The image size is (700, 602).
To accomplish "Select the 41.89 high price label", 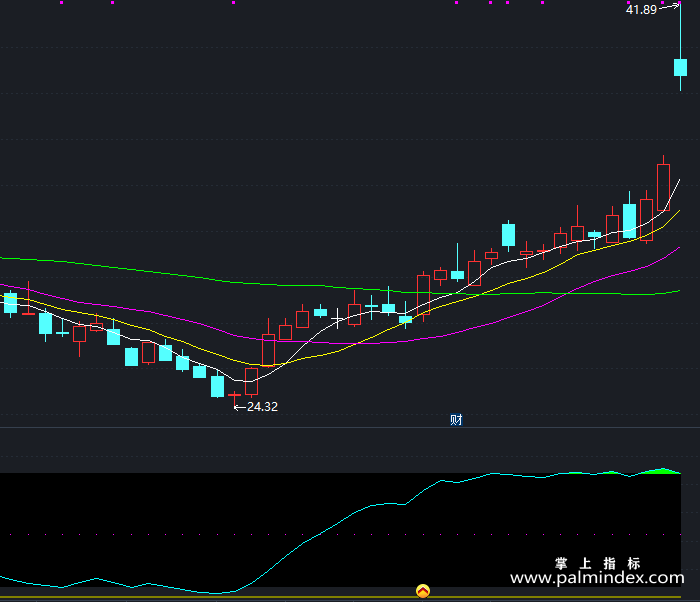I will tap(641, 9).
